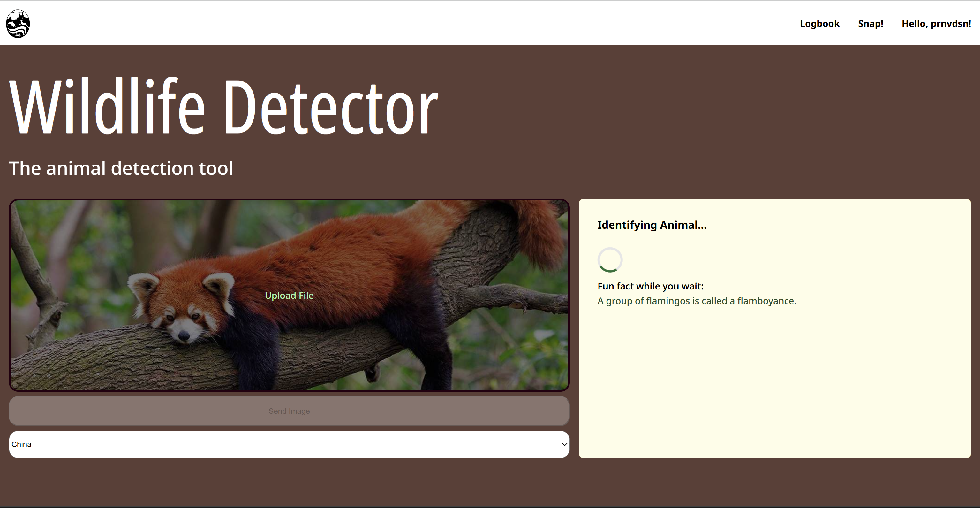Image resolution: width=980 pixels, height=508 pixels.
Task: Click 'The animal detection tool' subtitle
Action: 121,168
